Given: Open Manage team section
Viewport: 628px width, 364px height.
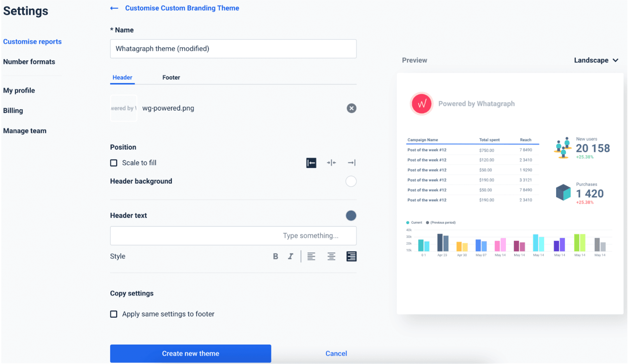Looking at the screenshot, I should [25, 131].
